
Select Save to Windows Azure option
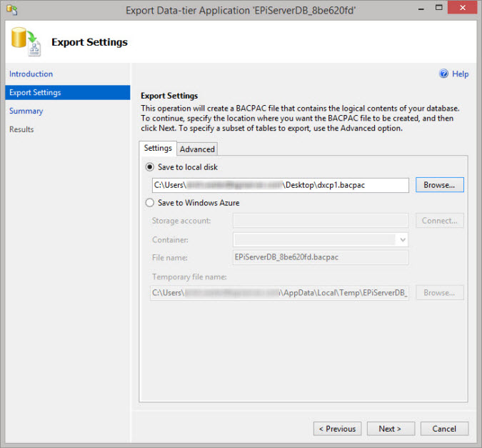pos(150,203)
